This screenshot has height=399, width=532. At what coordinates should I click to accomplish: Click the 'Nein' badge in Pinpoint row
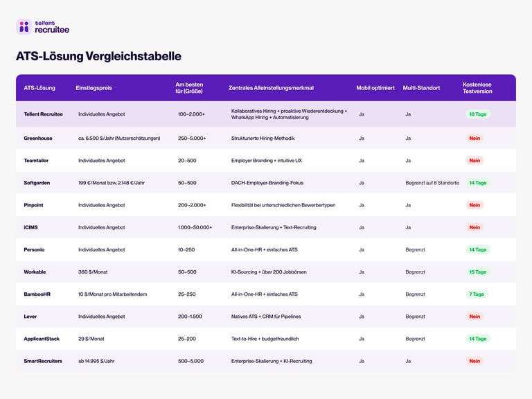(475, 205)
